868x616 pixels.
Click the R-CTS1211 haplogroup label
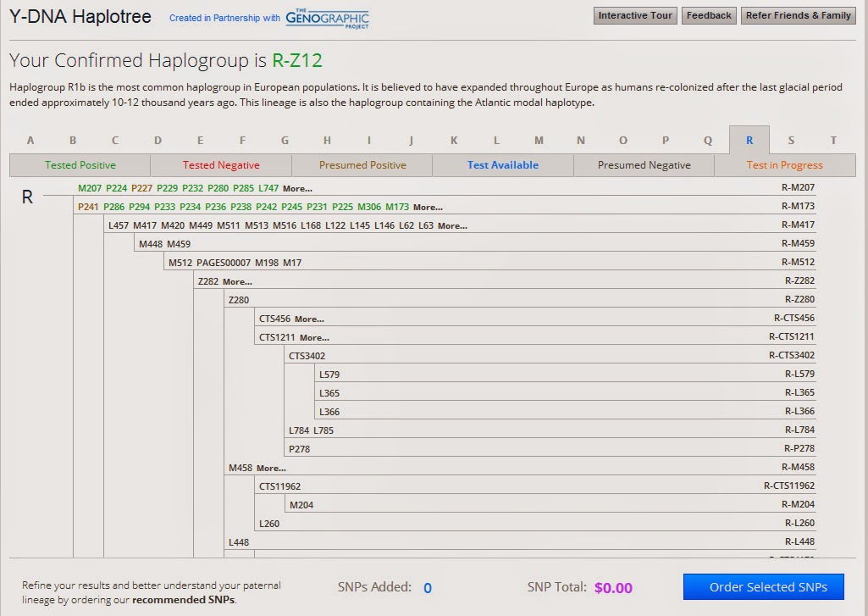[x=792, y=336]
